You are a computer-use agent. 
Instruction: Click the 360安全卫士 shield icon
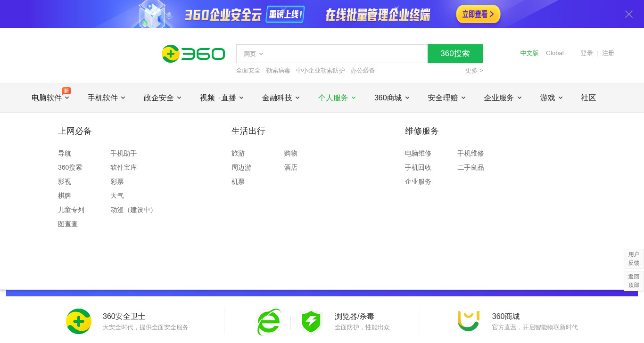click(x=79, y=321)
